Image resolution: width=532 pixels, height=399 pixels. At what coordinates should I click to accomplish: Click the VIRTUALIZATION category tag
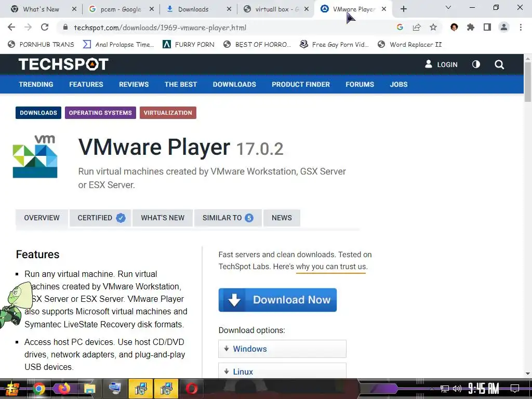[168, 113]
